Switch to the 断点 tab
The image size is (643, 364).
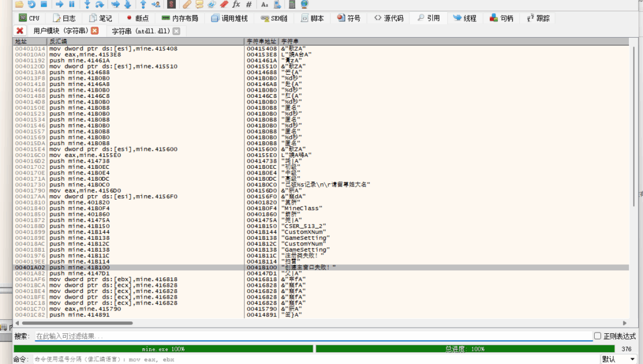[137, 18]
